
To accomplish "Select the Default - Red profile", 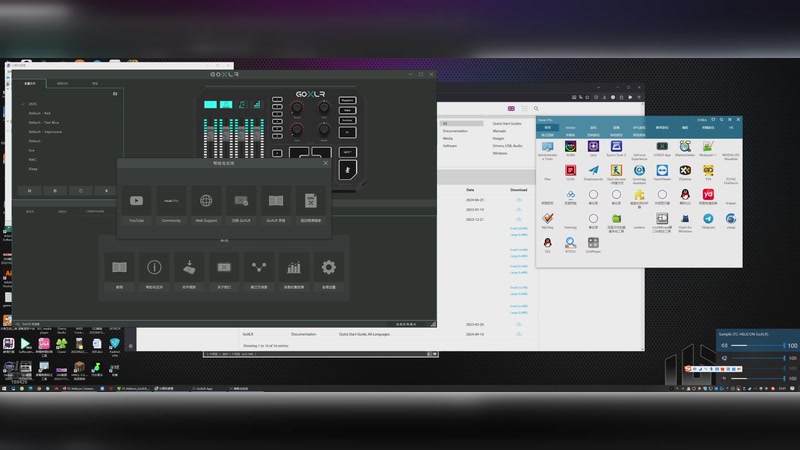I will click(x=40, y=113).
